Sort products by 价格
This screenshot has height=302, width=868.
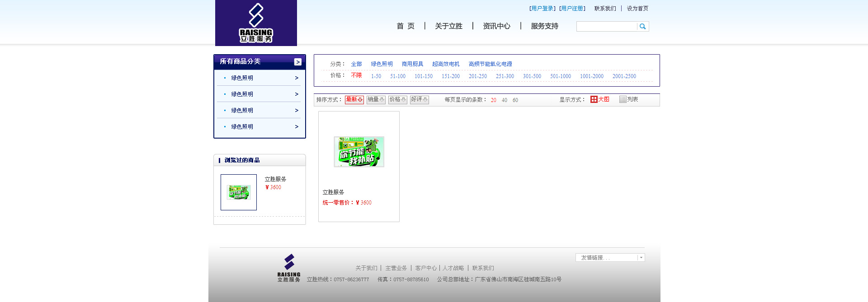[397, 100]
